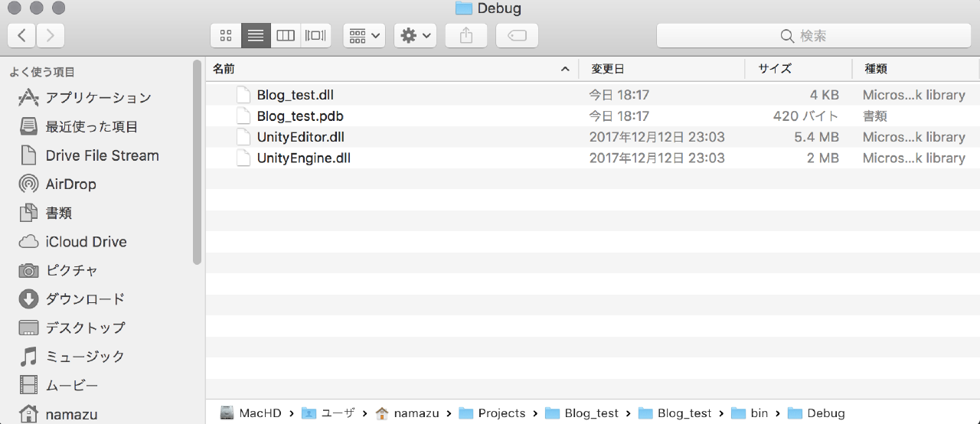
Task: Click the 2 MB size value
Action: 824,158
